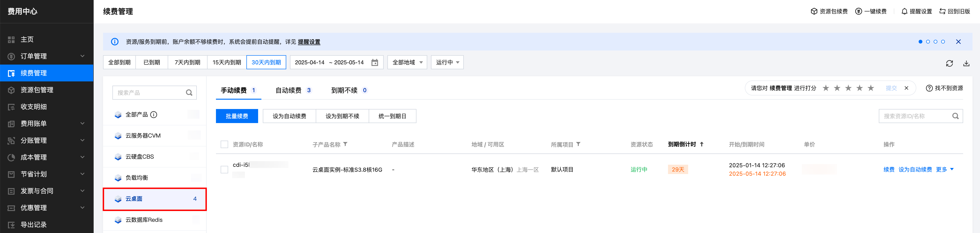980x233 pixels.
Task: Click 一键续费 in the top bar
Action: pyautogui.click(x=871, y=11)
